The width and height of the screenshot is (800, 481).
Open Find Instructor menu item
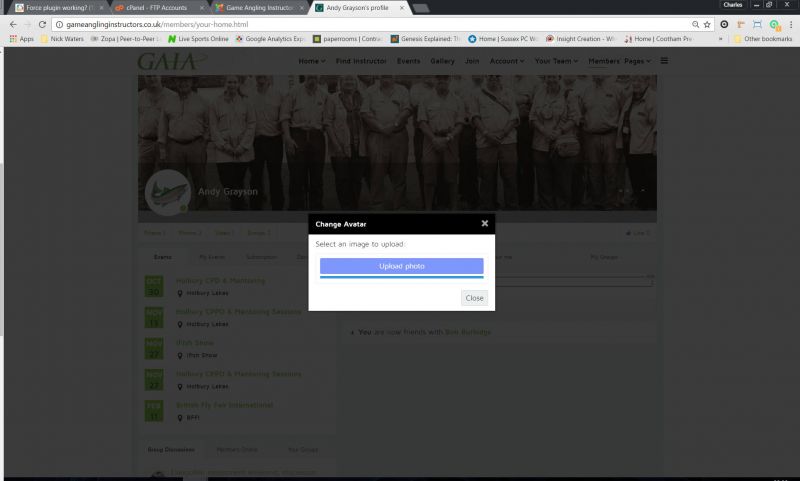(x=361, y=61)
